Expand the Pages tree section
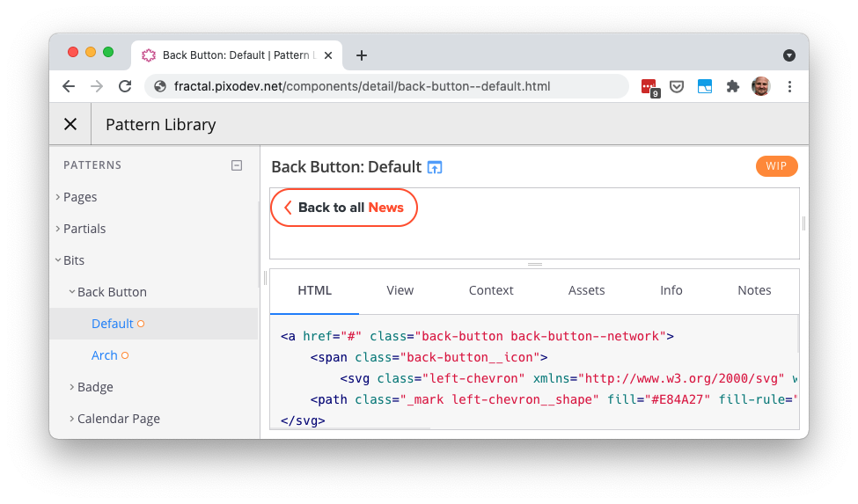858x504 pixels. (x=79, y=197)
